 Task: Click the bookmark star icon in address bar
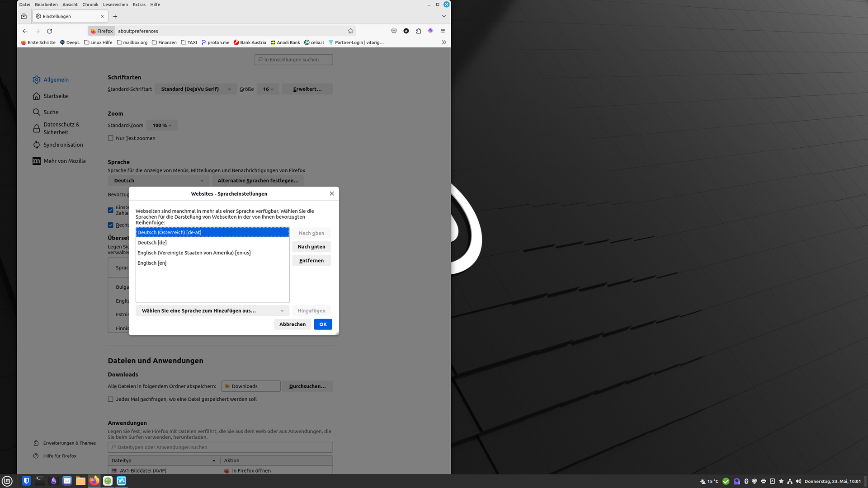[x=350, y=31]
